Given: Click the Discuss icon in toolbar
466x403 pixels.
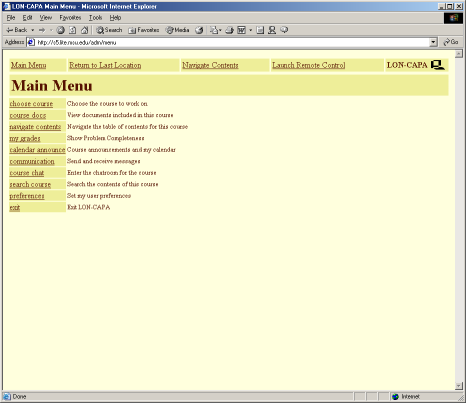Looking at the screenshot, I should 260,30.
